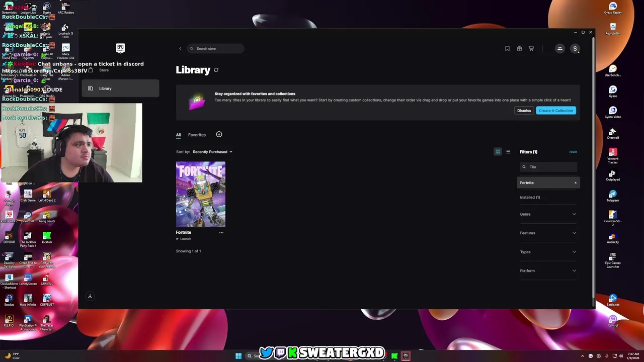
Task: Open the gift icon in top bar
Action: [519, 49]
